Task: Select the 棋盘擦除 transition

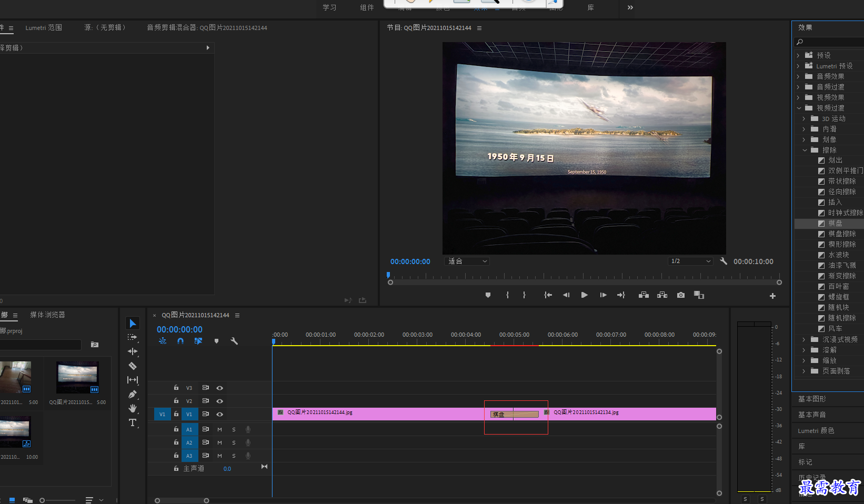Action: click(841, 234)
